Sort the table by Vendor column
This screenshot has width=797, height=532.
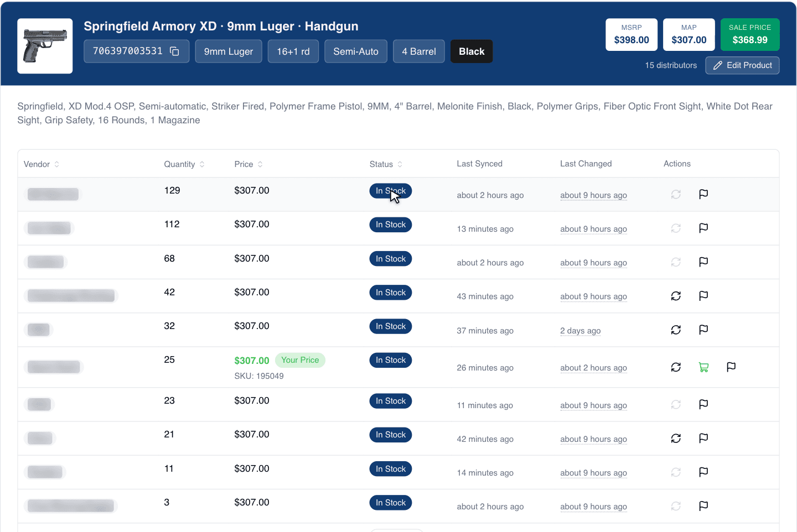[42, 164]
